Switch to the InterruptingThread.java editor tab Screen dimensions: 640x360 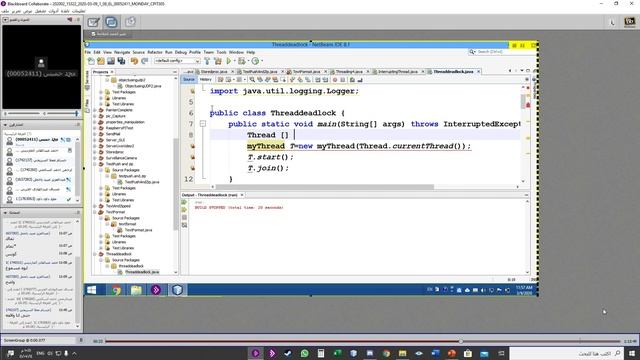pos(397,71)
